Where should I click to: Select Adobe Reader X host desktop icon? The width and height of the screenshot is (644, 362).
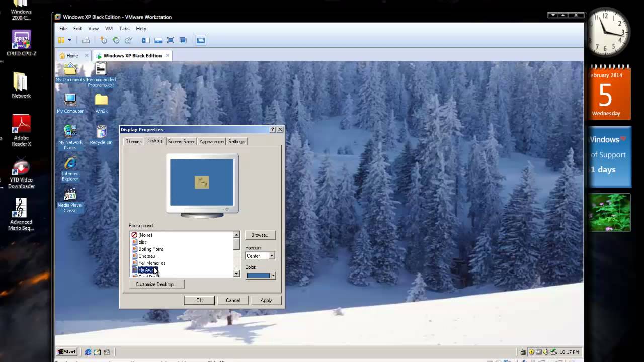point(21,131)
